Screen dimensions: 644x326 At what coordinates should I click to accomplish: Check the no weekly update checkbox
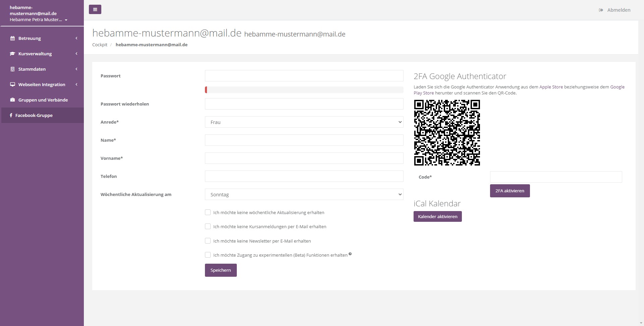(208, 212)
